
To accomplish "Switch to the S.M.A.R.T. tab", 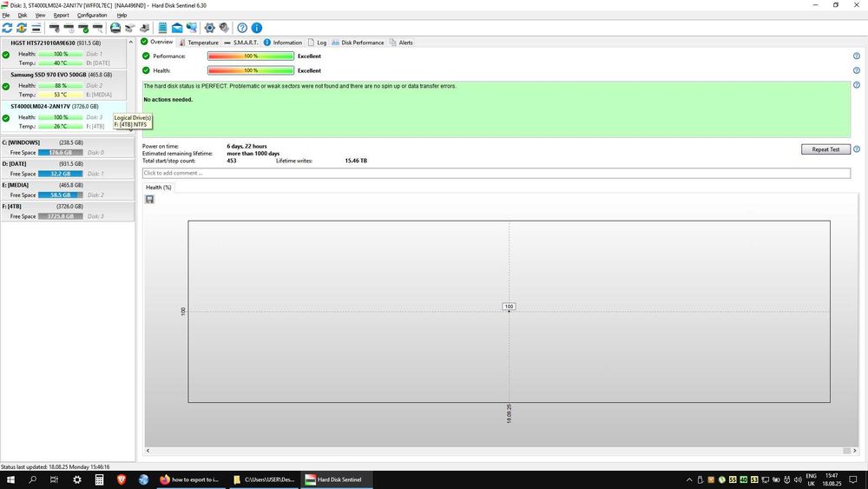I will [240, 43].
